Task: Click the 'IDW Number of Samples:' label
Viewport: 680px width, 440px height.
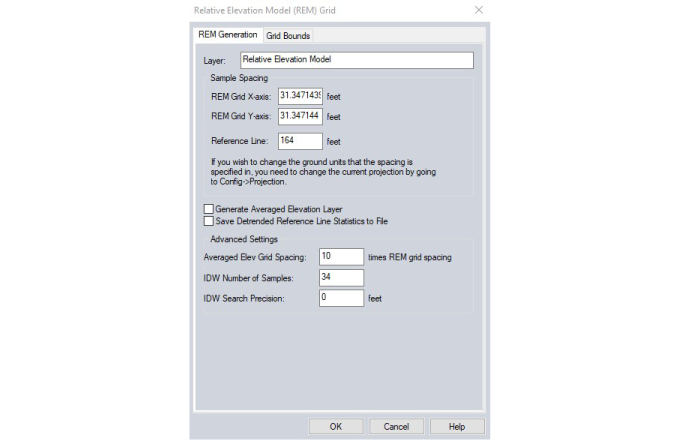Action: 248,278
